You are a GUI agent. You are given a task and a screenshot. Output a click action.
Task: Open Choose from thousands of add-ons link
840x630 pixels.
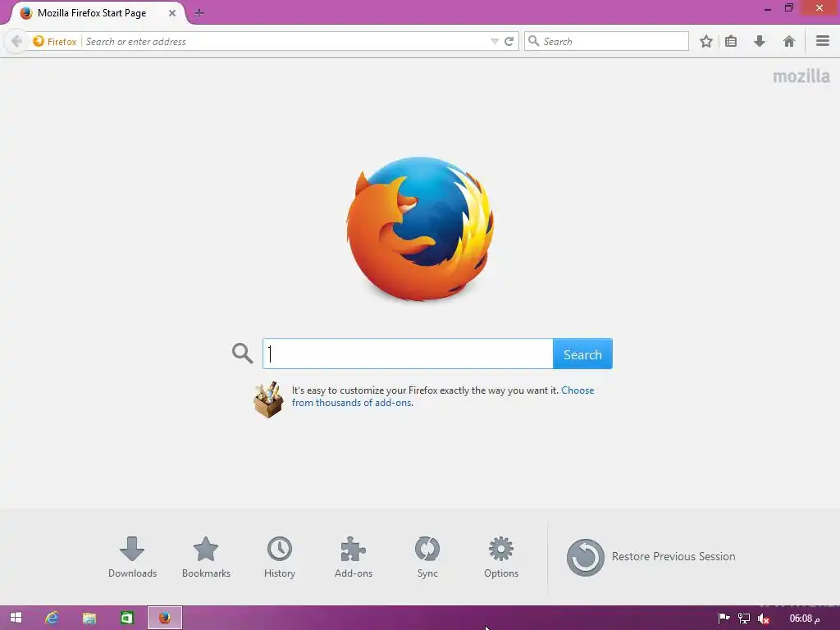442,396
